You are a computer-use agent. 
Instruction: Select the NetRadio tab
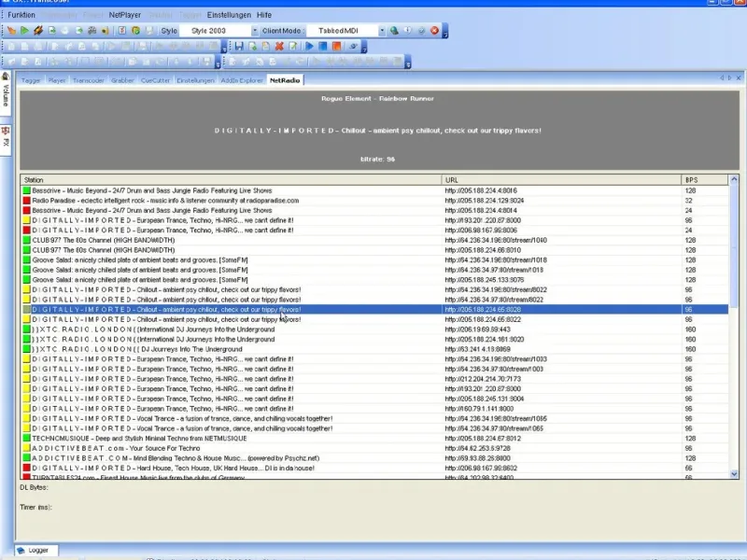285,80
